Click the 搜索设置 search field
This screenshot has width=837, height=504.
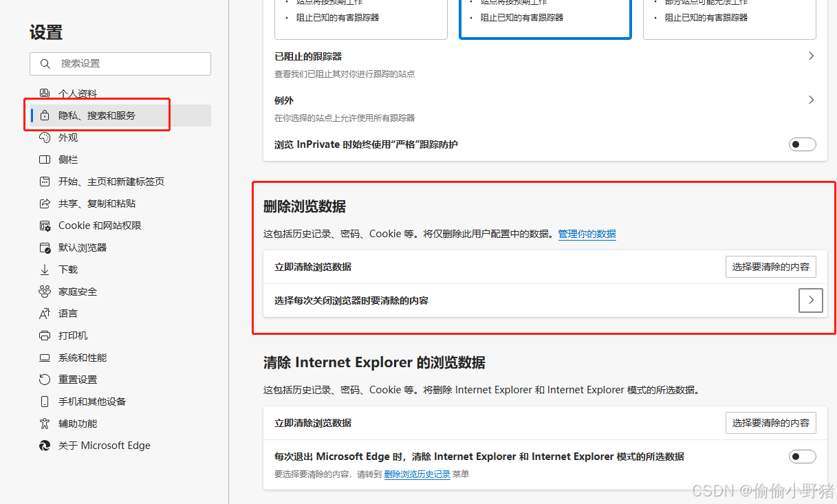click(x=120, y=63)
